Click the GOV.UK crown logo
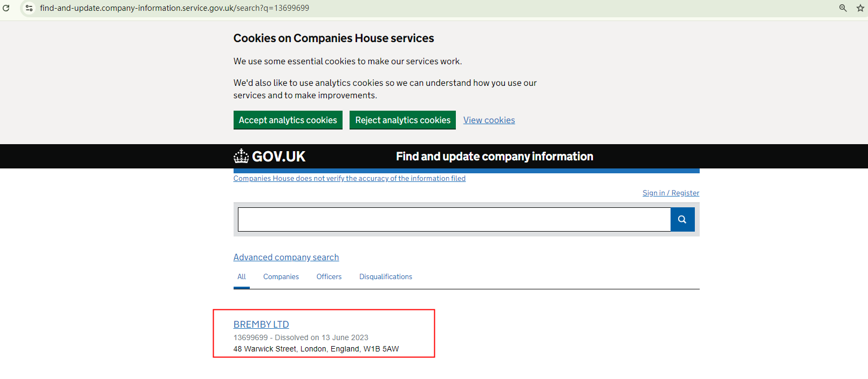This screenshot has height=379, width=868. [269, 156]
